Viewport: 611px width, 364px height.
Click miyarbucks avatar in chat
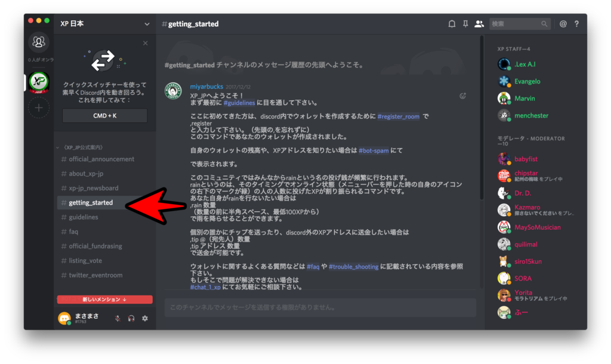point(173,91)
